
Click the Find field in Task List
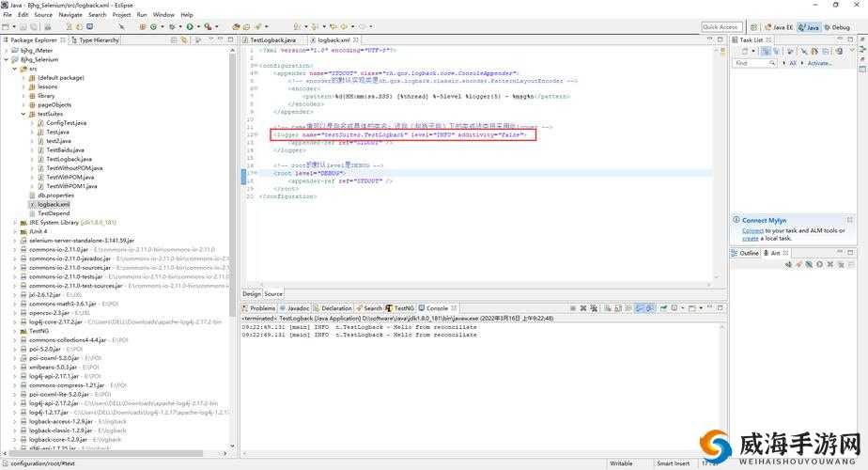tap(755, 63)
